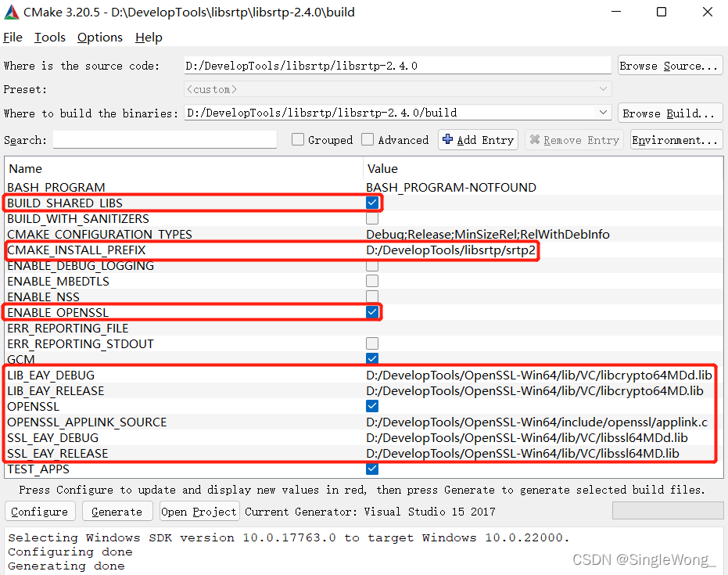Viewport: 728px width, 575px height.
Task: Edit the D:/DevelopTools/libsrtp/srtp2 value
Action: point(451,250)
